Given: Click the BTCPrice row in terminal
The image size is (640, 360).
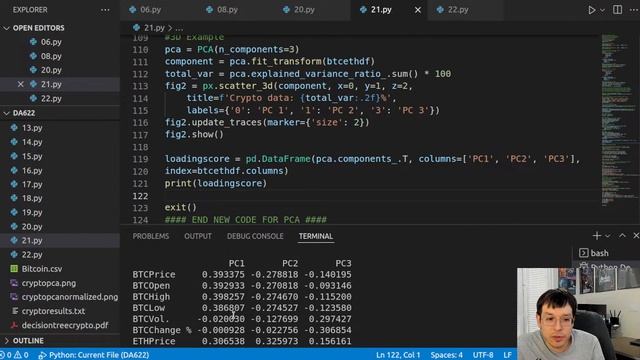Looking at the screenshot, I should (x=242, y=275).
